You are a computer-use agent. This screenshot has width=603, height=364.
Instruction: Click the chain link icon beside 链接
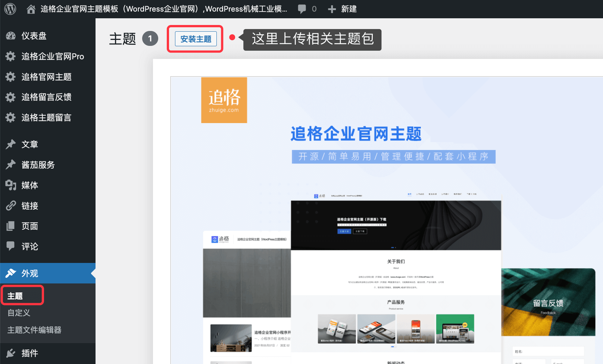tap(11, 205)
